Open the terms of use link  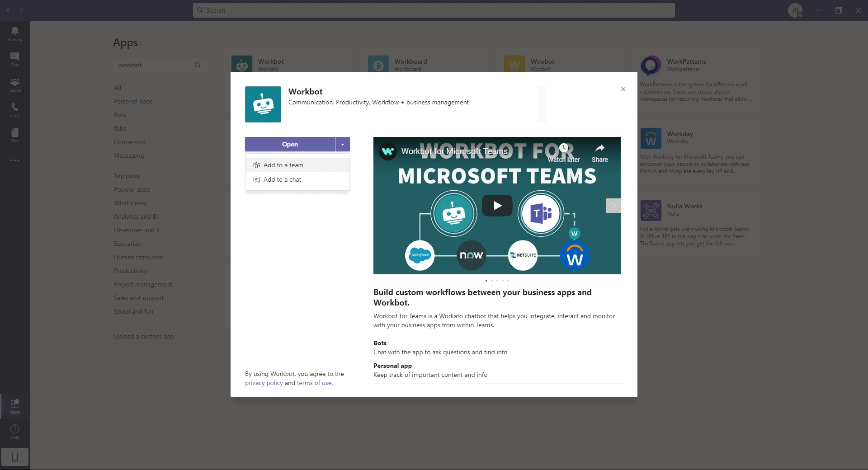(x=314, y=383)
